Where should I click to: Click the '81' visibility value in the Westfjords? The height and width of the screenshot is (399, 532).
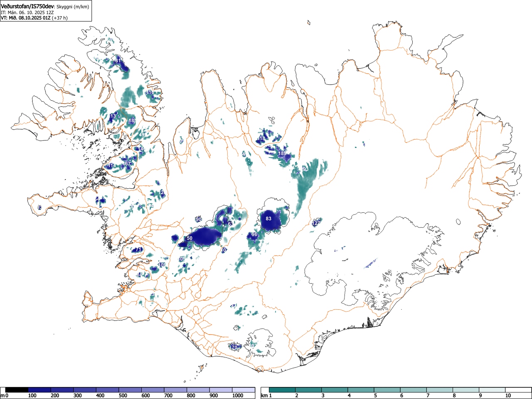(x=118, y=61)
